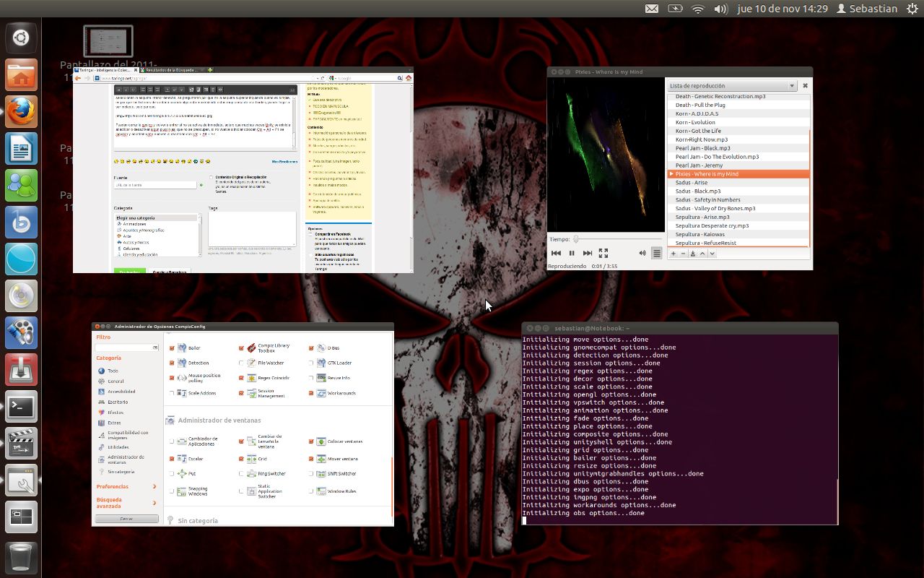Open the Snapping Windows plugin settings
924x578 pixels.
point(192,491)
